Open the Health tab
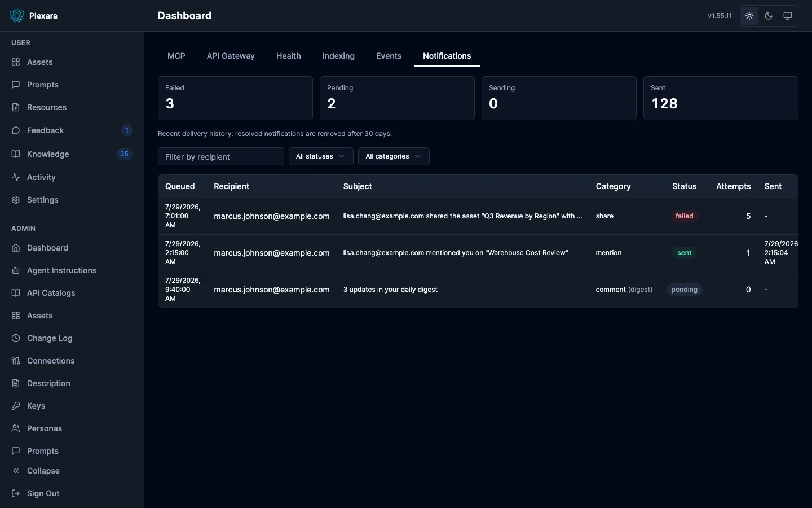 [289, 56]
